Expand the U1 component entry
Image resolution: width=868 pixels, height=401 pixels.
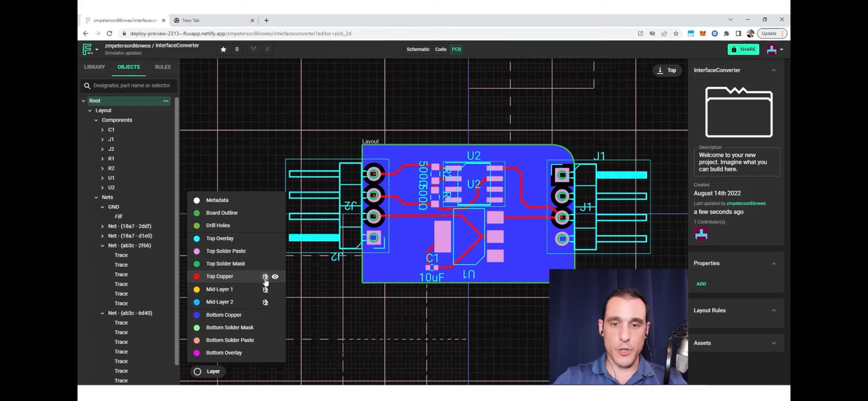click(102, 178)
